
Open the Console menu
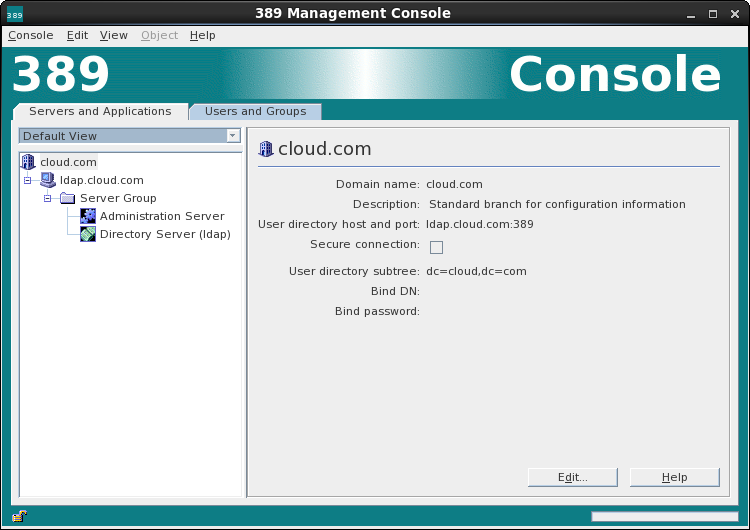pyautogui.click(x=31, y=35)
